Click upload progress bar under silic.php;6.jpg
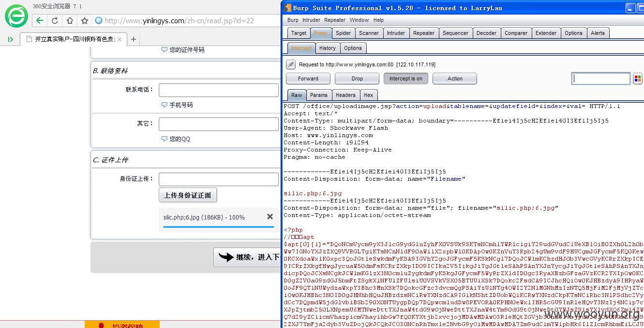Viewport: 644px width, 328px height. point(219,226)
